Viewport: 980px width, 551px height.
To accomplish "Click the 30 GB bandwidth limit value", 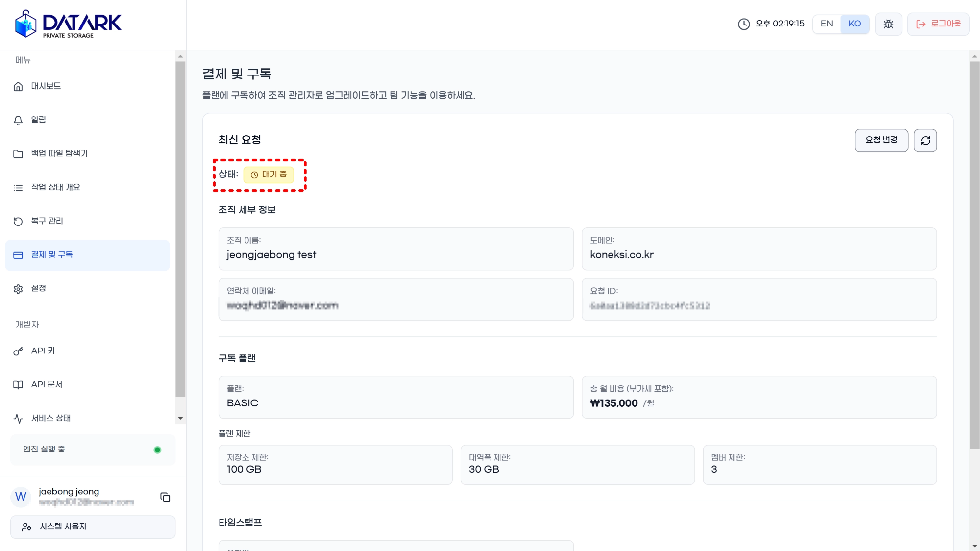I will point(484,470).
